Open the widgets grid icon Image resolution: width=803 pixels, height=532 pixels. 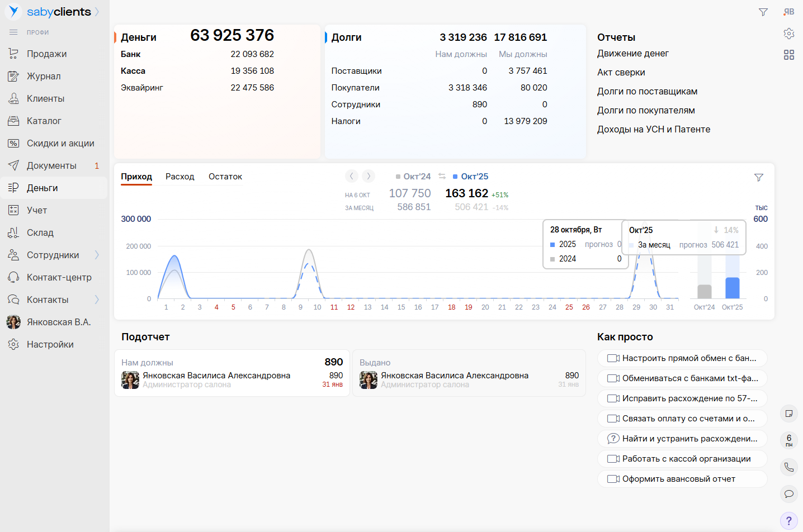tap(789, 55)
